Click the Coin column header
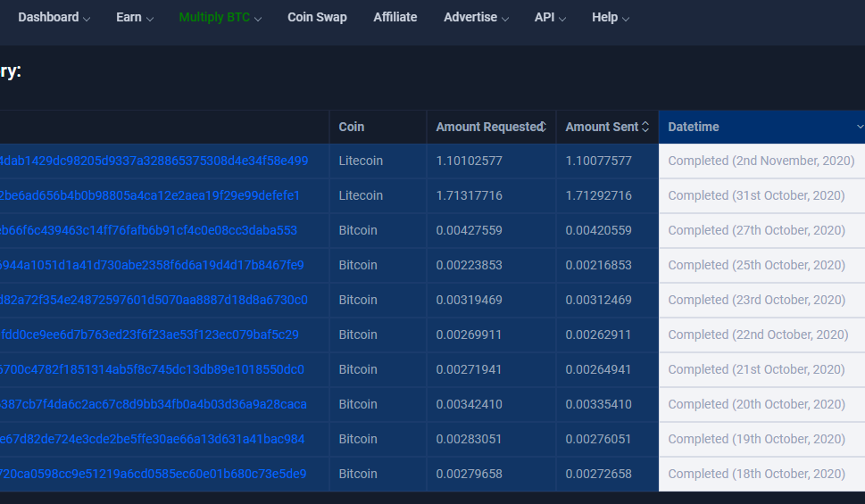 click(352, 127)
